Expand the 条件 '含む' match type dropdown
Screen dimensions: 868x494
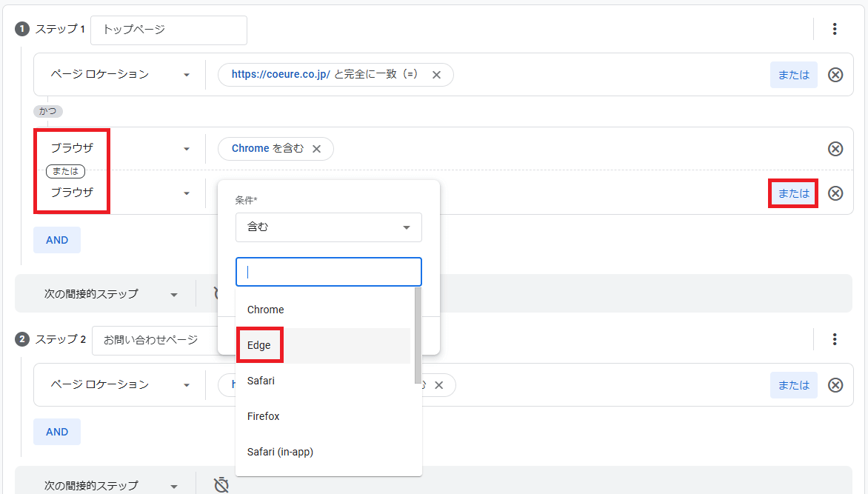(x=328, y=227)
